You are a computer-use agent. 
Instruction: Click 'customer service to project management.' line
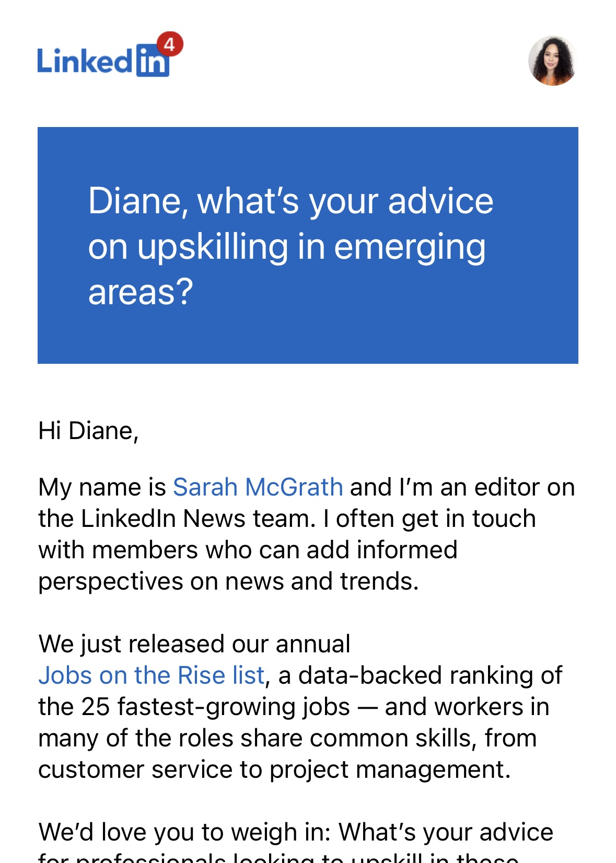pyautogui.click(x=274, y=769)
